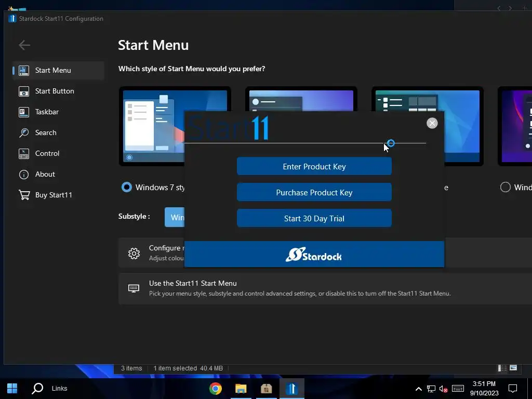
Task: Open the Control settings section
Action: tap(58, 153)
